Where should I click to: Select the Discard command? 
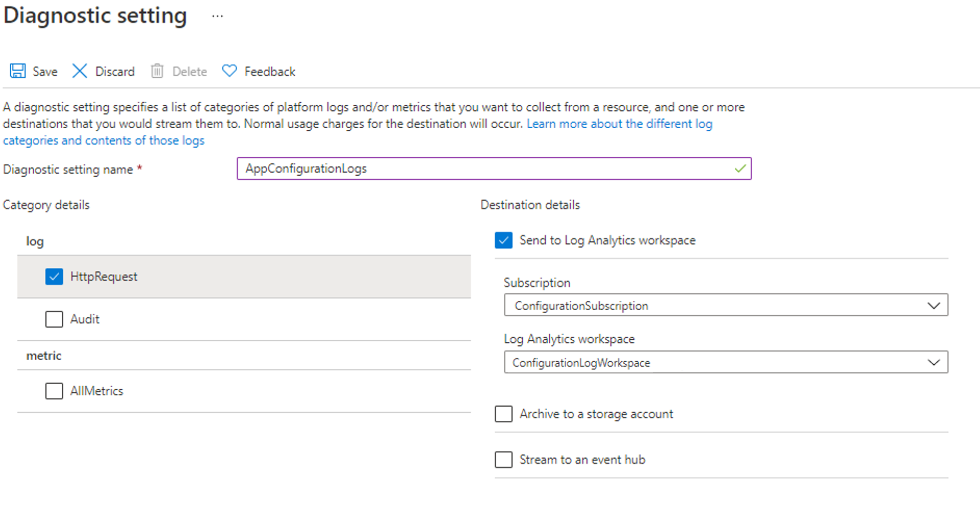103,71
